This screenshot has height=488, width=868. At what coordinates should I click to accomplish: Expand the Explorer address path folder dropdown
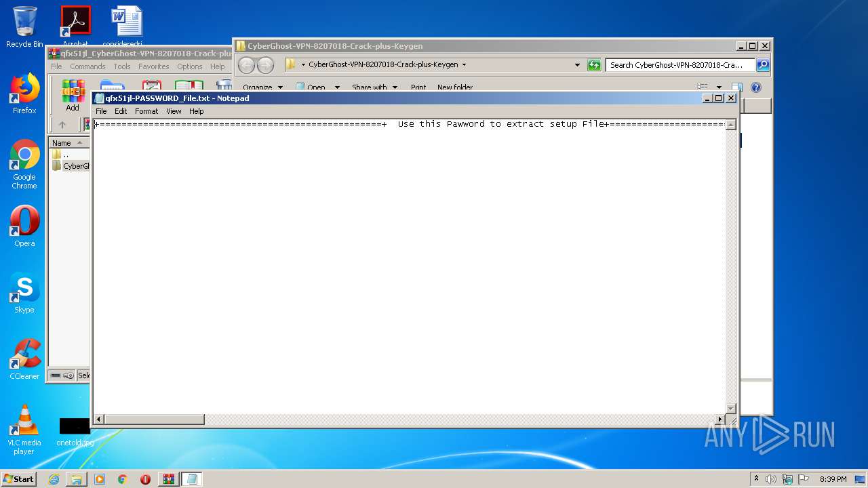pos(303,65)
